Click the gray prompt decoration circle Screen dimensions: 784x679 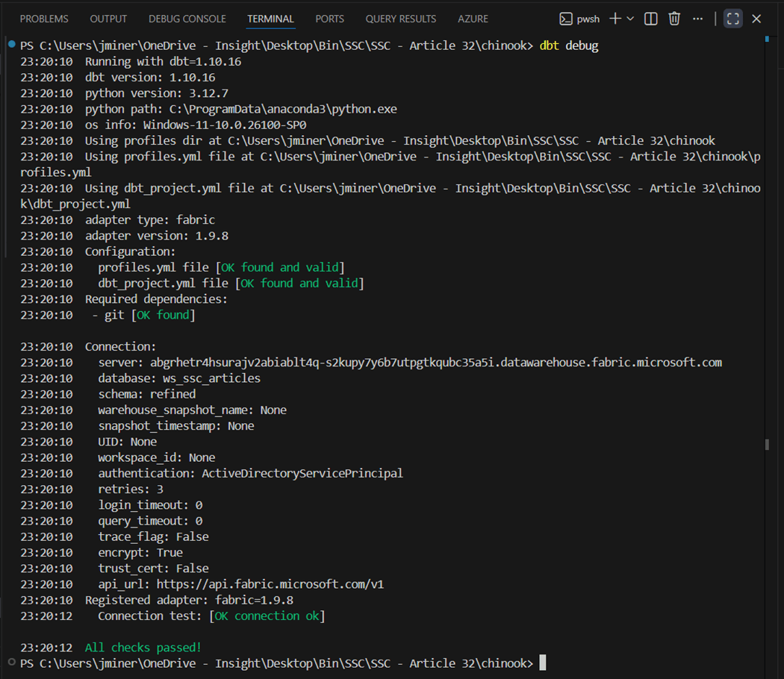[11, 662]
